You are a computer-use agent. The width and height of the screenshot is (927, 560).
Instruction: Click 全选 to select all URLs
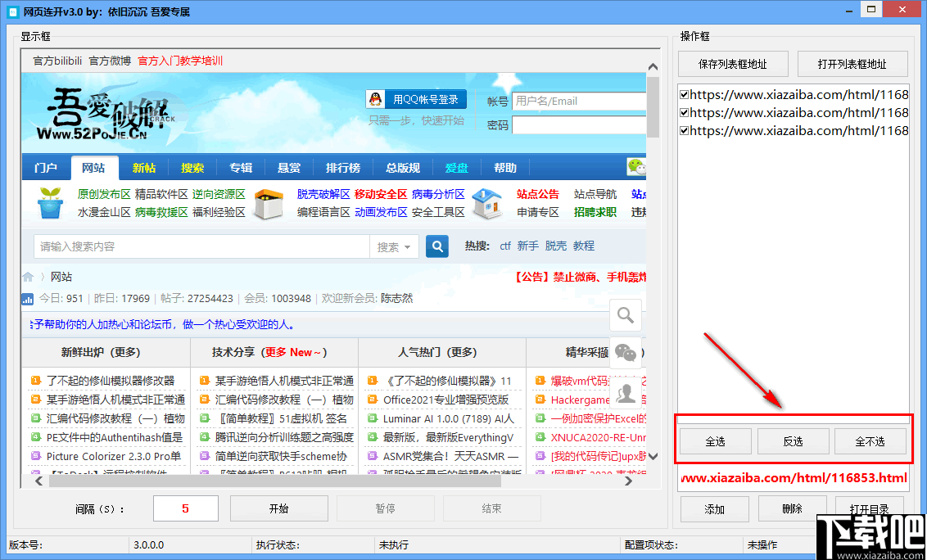coord(714,440)
